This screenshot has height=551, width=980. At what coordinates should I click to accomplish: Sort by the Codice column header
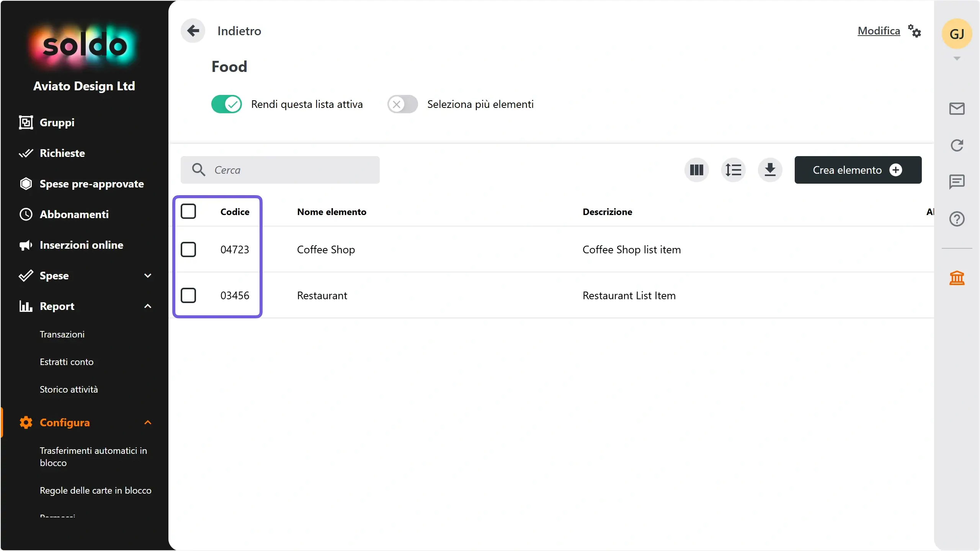235,212
